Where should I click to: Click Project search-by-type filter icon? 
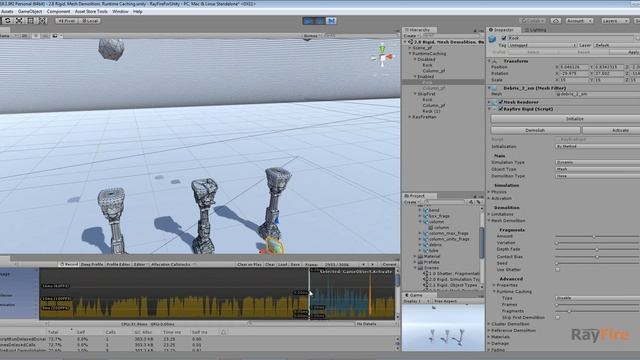coord(471,202)
